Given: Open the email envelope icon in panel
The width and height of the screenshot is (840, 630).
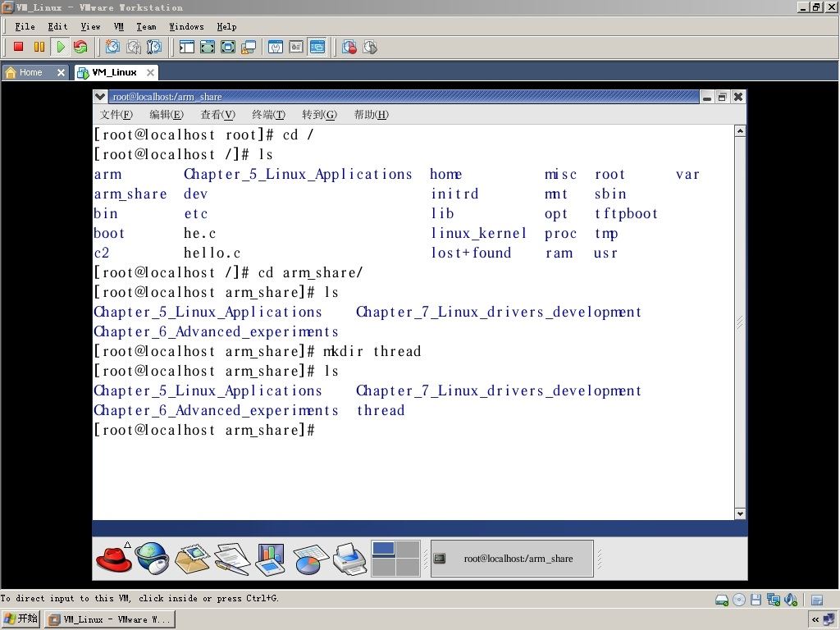Looking at the screenshot, I should 192,558.
